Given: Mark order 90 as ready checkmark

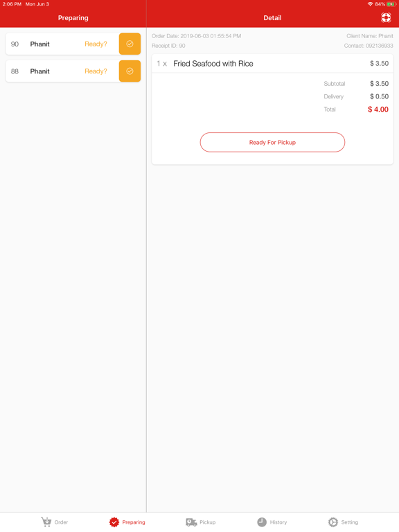Looking at the screenshot, I should pos(130,44).
